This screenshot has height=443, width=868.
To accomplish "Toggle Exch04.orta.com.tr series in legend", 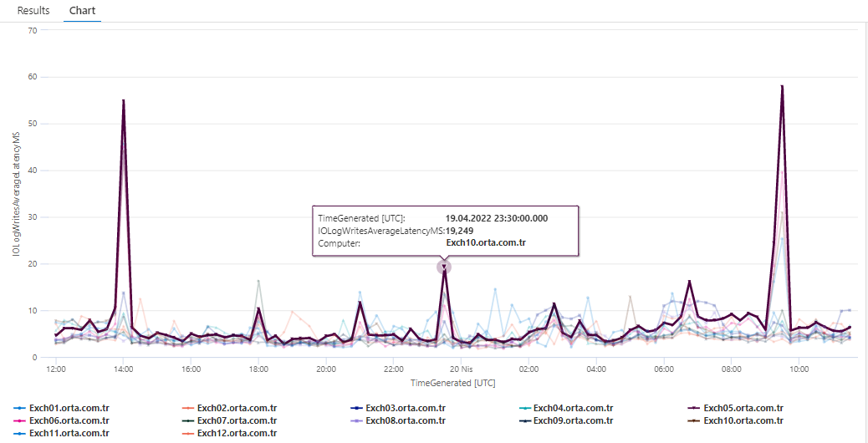I will click(x=566, y=409).
